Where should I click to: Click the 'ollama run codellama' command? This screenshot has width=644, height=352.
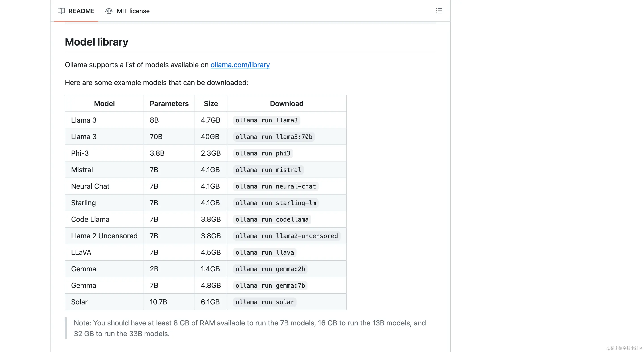pyautogui.click(x=272, y=219)
